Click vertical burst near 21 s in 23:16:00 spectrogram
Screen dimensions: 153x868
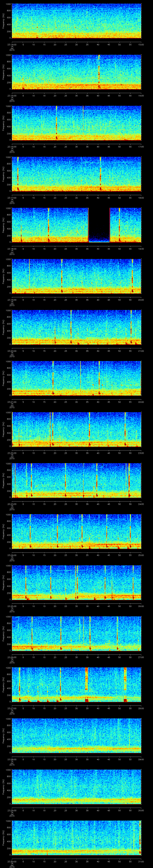(56, 123)
